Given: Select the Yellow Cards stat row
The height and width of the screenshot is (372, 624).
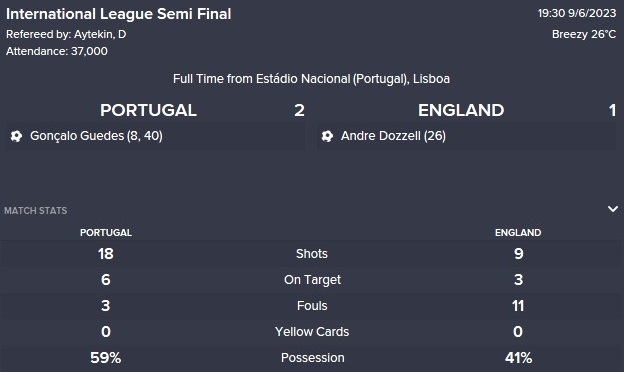Looking at the screenshot, I should (312, 331).
